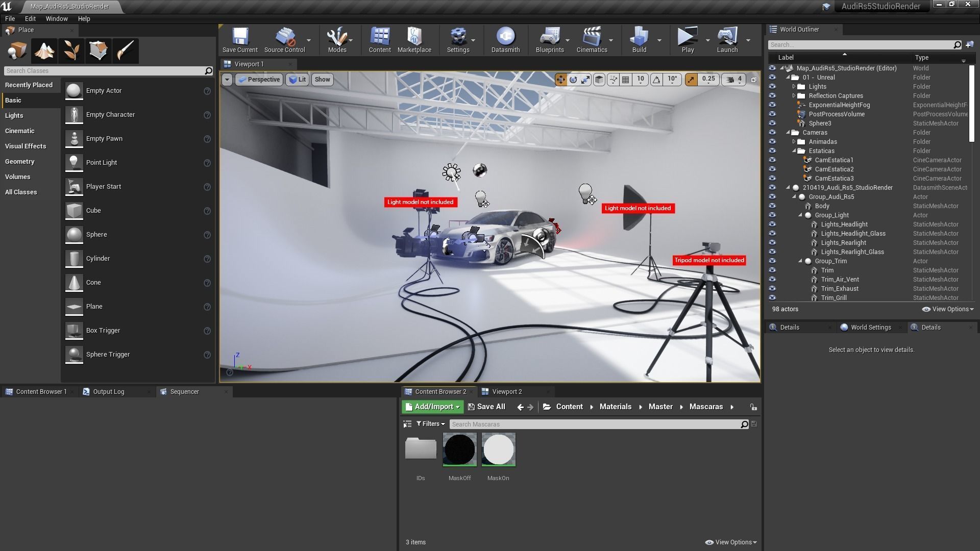Open the File menu
The width and height of the screenshot is (980, 551).
tap(10, 19)
